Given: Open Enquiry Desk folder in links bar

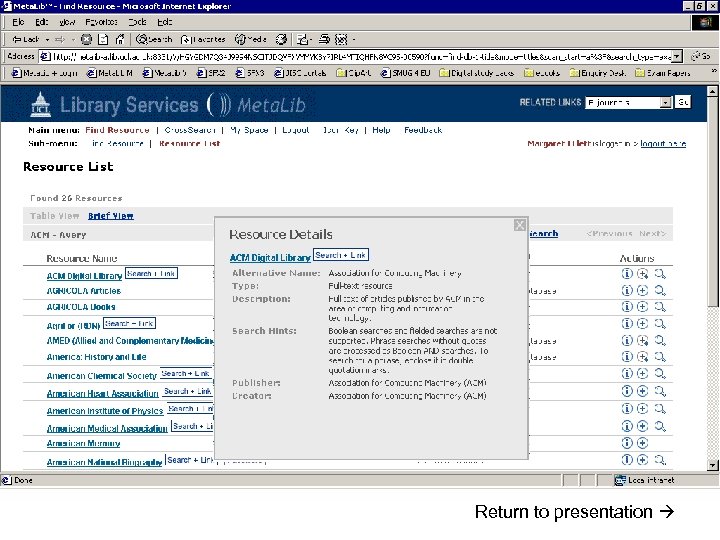Looking at the screenshot, I should [x=597, y=73].
